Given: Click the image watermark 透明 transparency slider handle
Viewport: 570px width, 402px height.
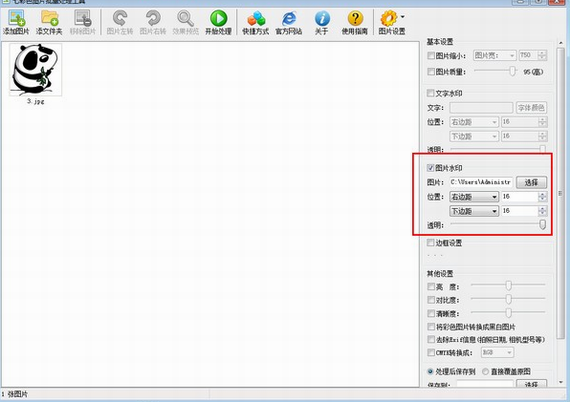Looking at the screenshot, I should [542, 225].
